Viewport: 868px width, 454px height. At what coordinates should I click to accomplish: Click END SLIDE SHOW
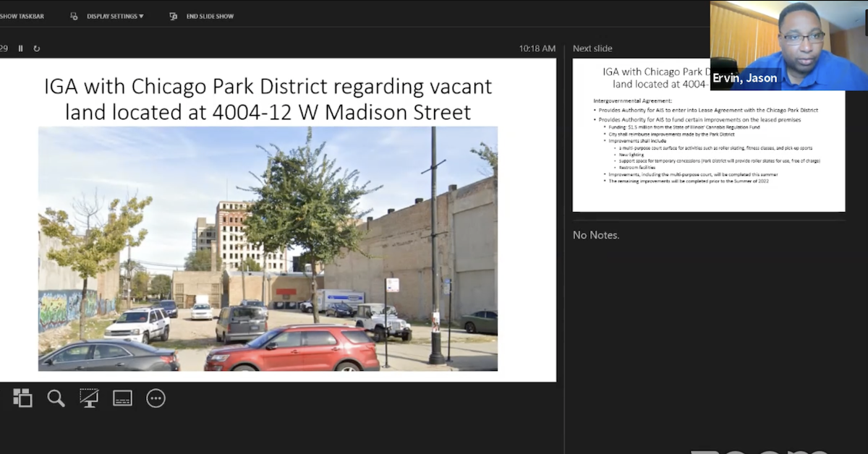pyautogui.click(x=202, y=16)
